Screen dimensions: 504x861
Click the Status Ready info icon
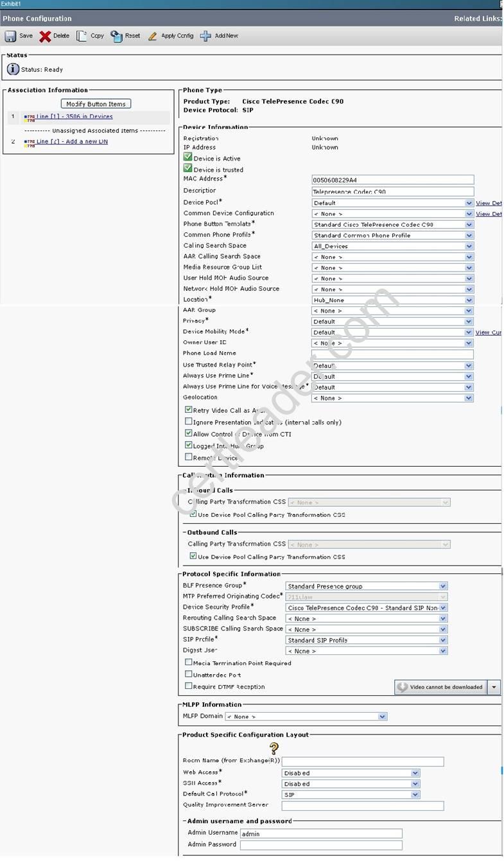(x=13, y=69)
